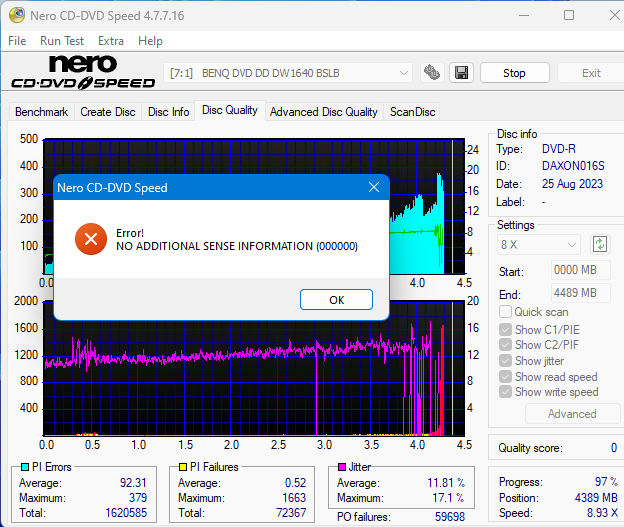Click the yellow PI Failures color swatch
This screenshot has height=527, width=624.
183,467
